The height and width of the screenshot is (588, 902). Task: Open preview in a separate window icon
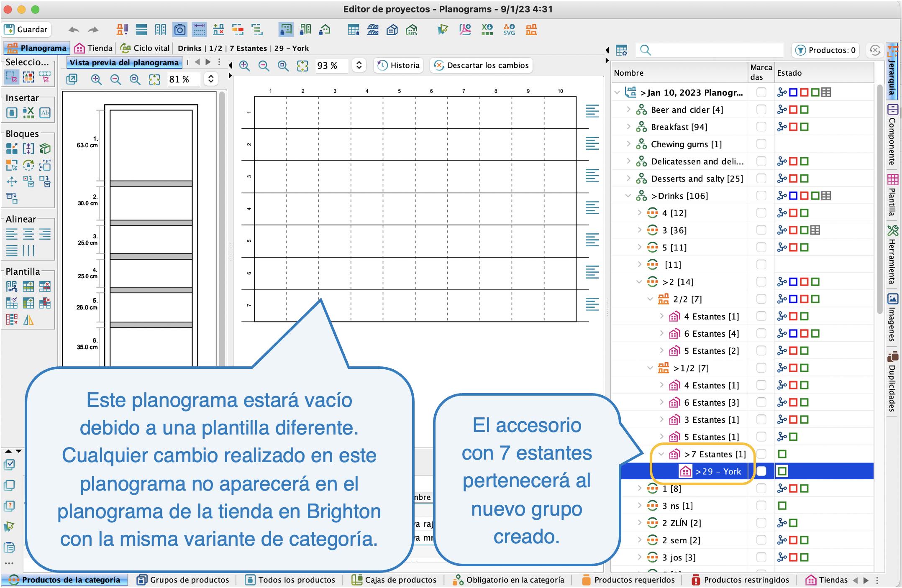click(72, 79)
